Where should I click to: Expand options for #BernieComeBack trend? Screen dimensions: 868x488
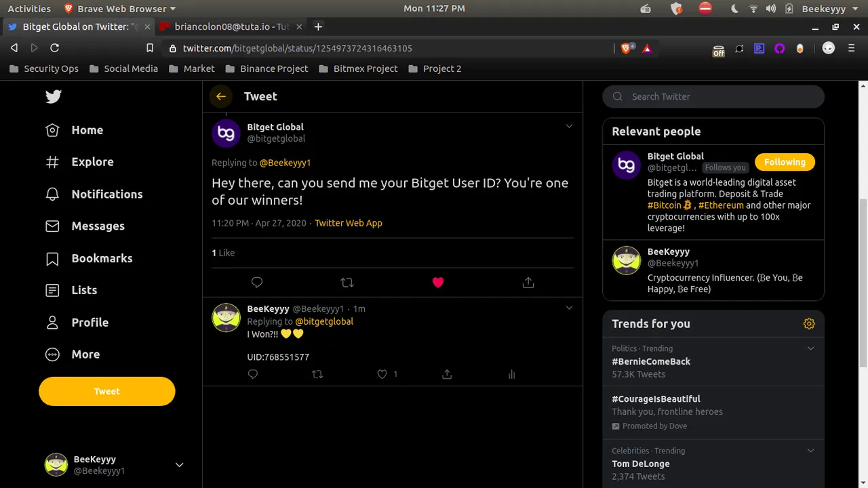point(810,348)
